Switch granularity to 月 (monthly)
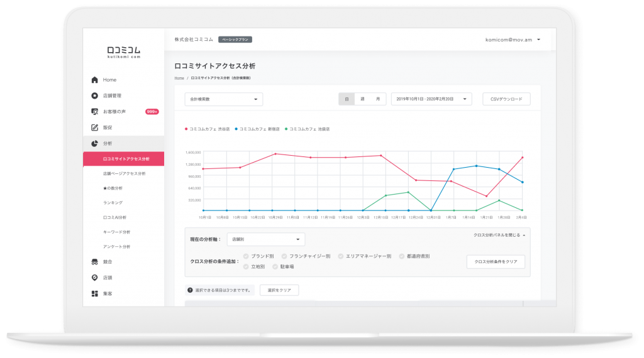The width and height of the screenshot is (644, 358). (378, 99)
